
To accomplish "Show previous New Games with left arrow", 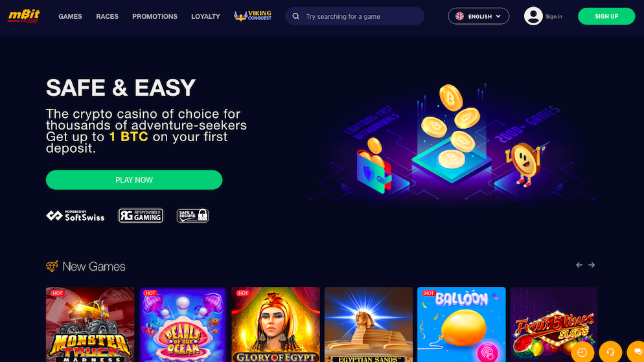I will [579, 265].
